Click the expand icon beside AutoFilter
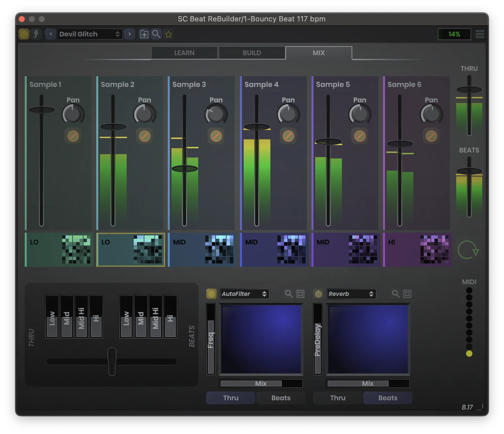The image size is (504, 434). (300, 294)
